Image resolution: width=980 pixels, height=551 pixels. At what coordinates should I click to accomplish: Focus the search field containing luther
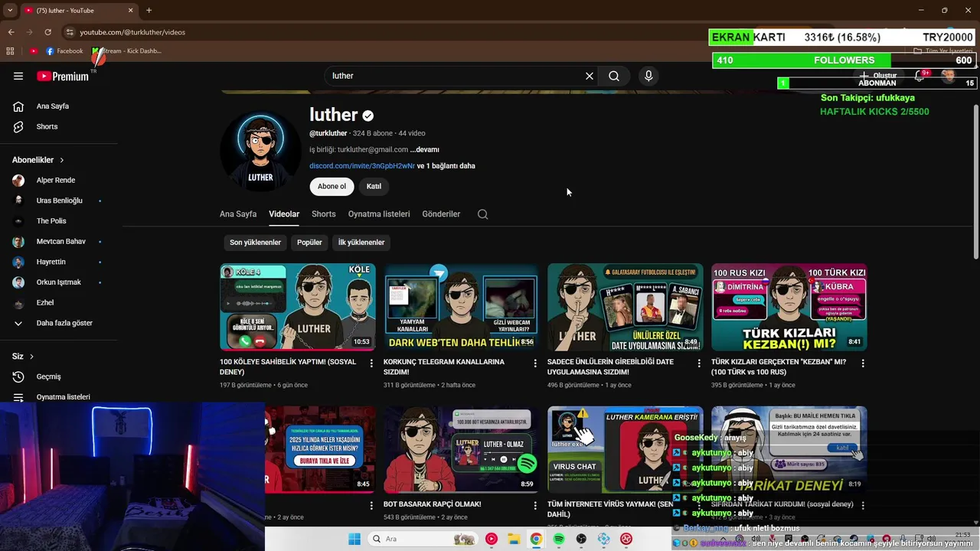coord(456,76)
